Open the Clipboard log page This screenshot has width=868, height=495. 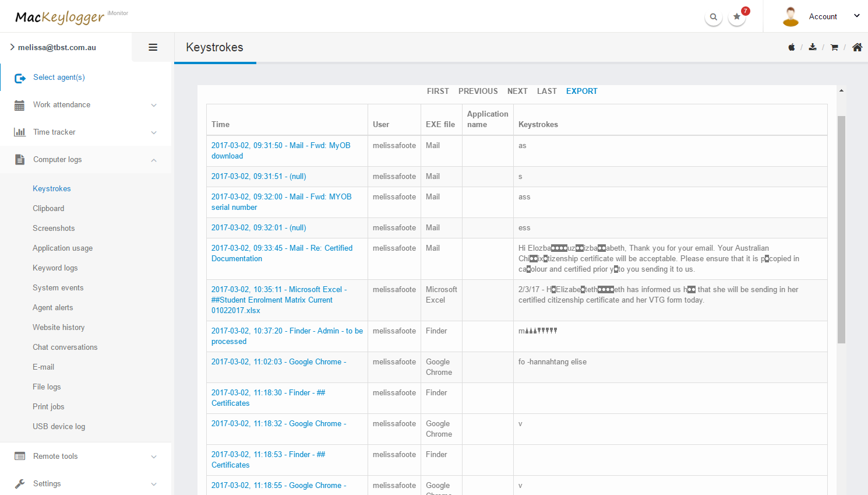tap(48, 209)
